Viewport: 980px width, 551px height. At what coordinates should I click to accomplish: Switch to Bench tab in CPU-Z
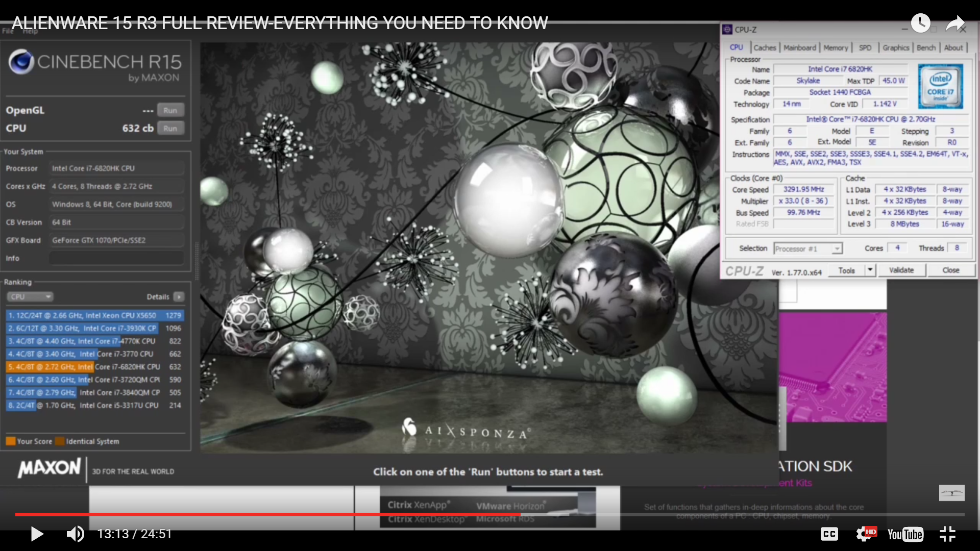[x=926, y=47]
